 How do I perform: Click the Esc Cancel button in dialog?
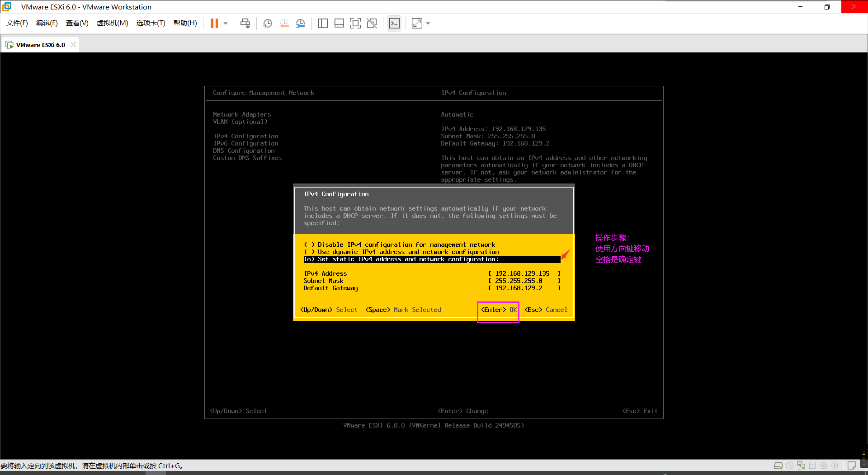tap(546, 310)
